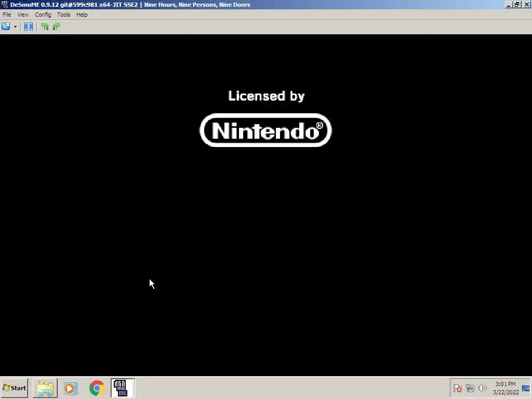Open the Config menu
532x399 pixels.
click(x=43, y=15)
